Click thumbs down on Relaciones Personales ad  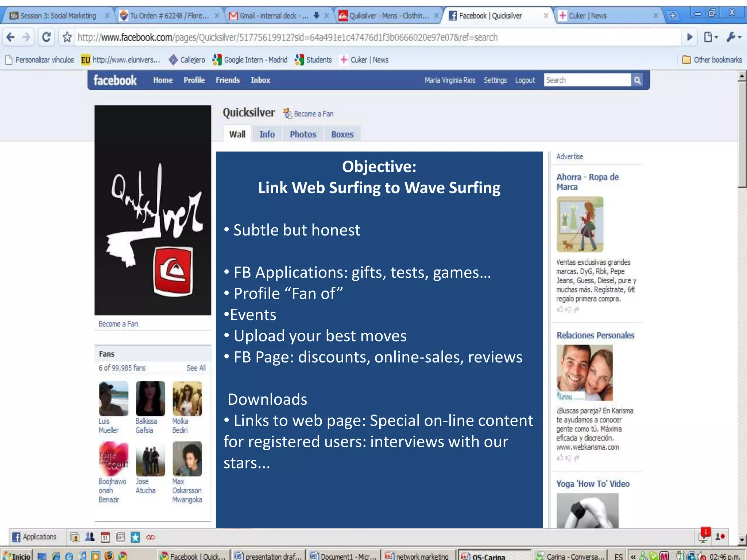point(568,458)
